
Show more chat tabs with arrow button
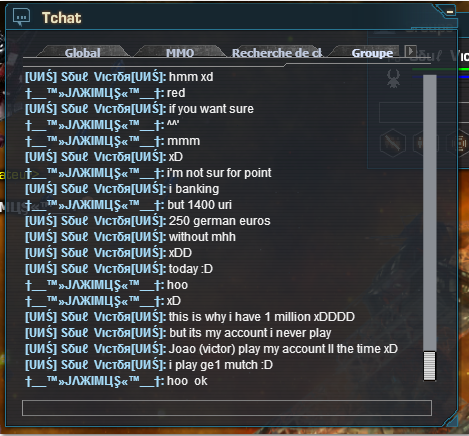pyautogui.click(x=410, y=51)
